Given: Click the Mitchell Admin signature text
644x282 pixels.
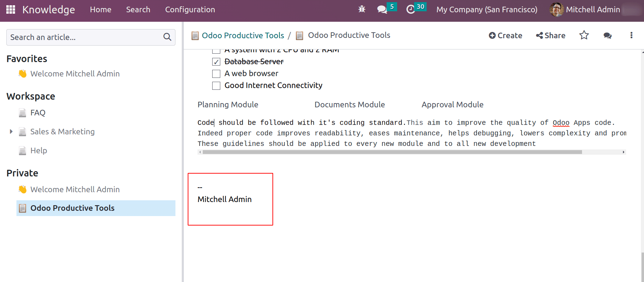Looking at the screenshot, I should [x=224, y=199].
